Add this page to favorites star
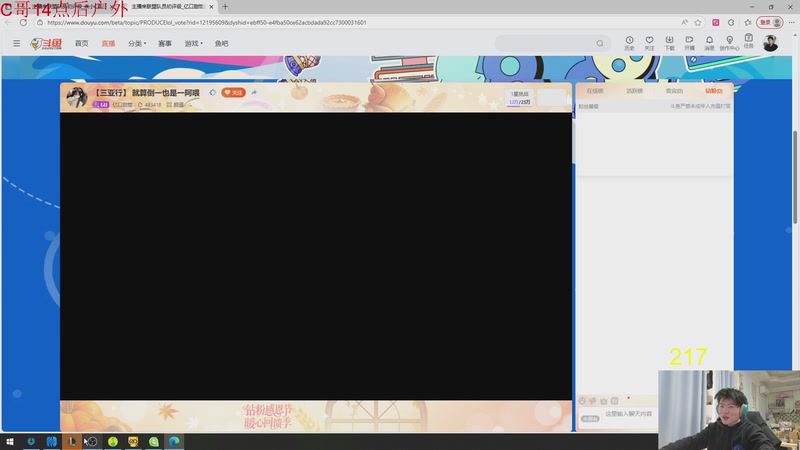 click(698, 22)
